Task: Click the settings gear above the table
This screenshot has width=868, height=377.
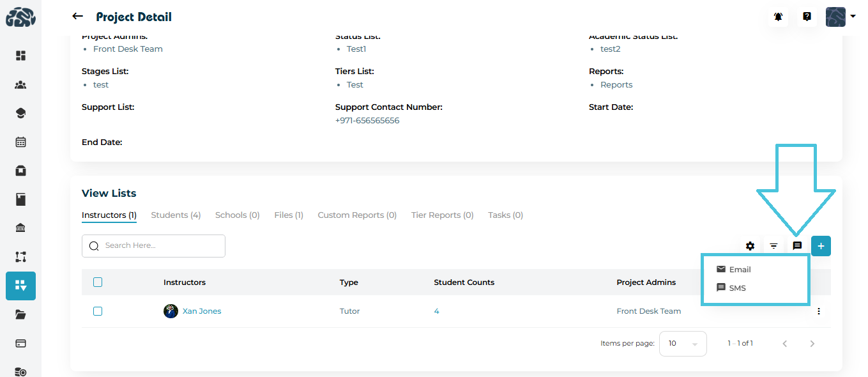Action: (x=750, y=246)
